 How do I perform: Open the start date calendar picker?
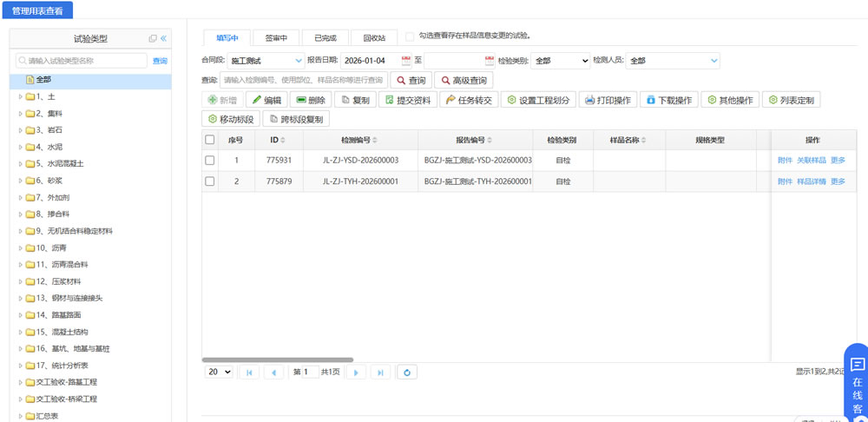point(405,61)
